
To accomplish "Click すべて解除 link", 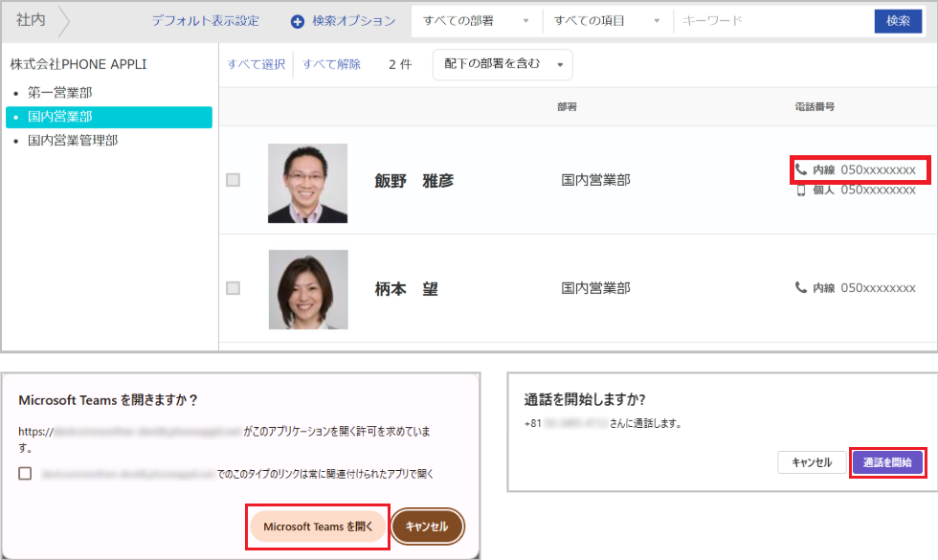I will click(331, 64).
